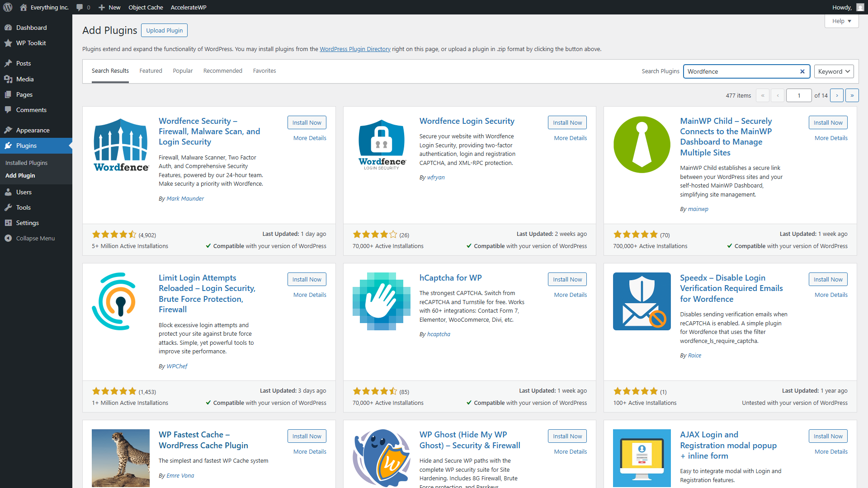This screenshot has width=868, height=488.
Task: Open the Tools wrench icon
Action: pos(8,207)
